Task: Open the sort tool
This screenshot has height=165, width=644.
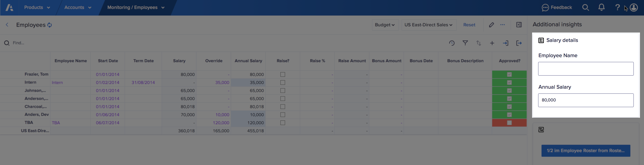Action: point(479,43)
